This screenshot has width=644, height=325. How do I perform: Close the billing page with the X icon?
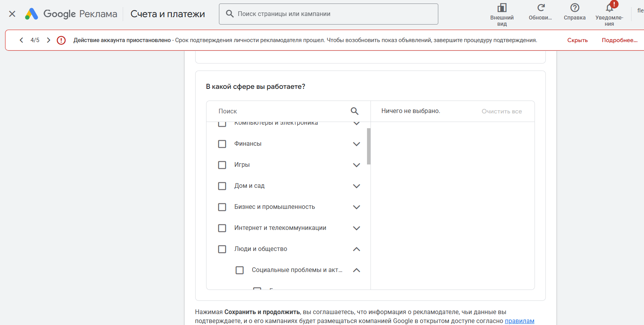(x=12, y=14)
